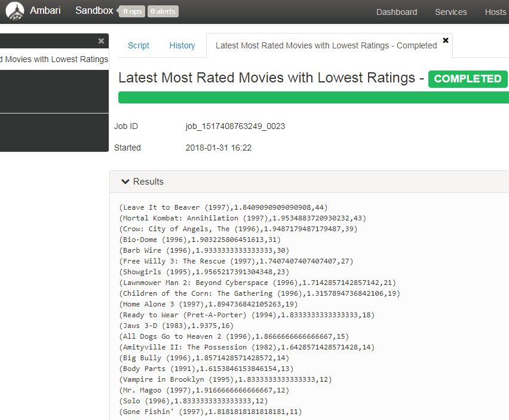Image resolution: width=509 pixels, height=420 pixels.
Task: Click the 0 alerts badge
Action: [x=163, y=11]
